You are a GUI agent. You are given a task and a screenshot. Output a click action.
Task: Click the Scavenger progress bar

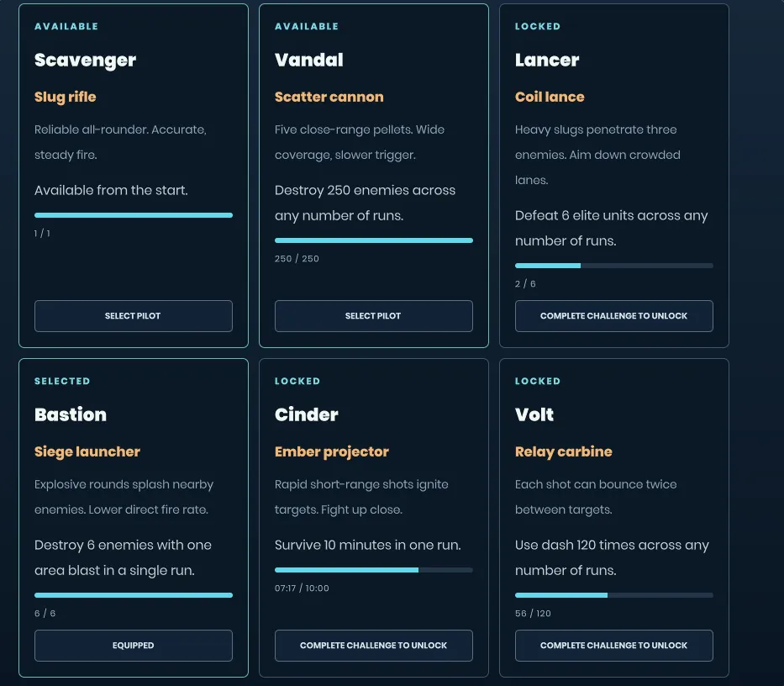(134, 215)
